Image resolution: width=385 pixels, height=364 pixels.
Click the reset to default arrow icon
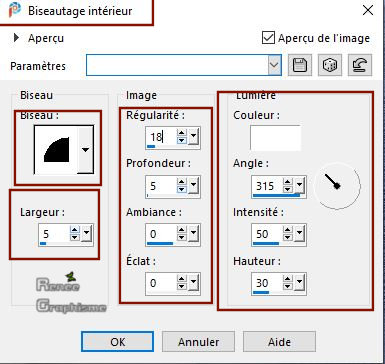click(360, 65)
